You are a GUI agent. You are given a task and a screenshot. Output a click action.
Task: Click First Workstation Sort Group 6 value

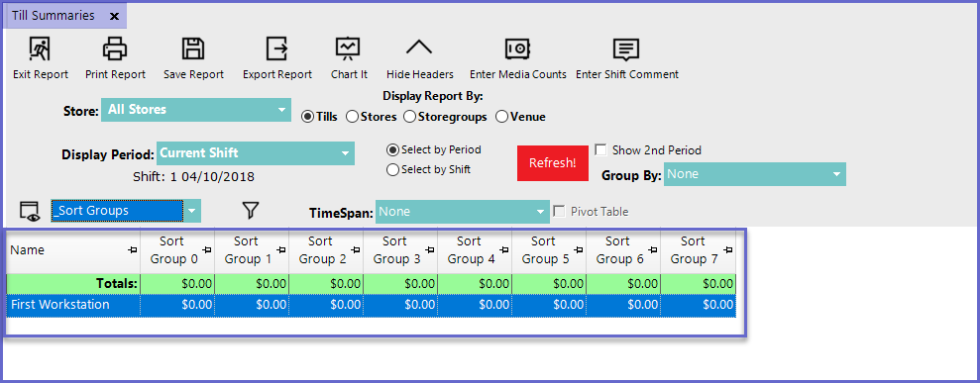[x=623, y=305]
